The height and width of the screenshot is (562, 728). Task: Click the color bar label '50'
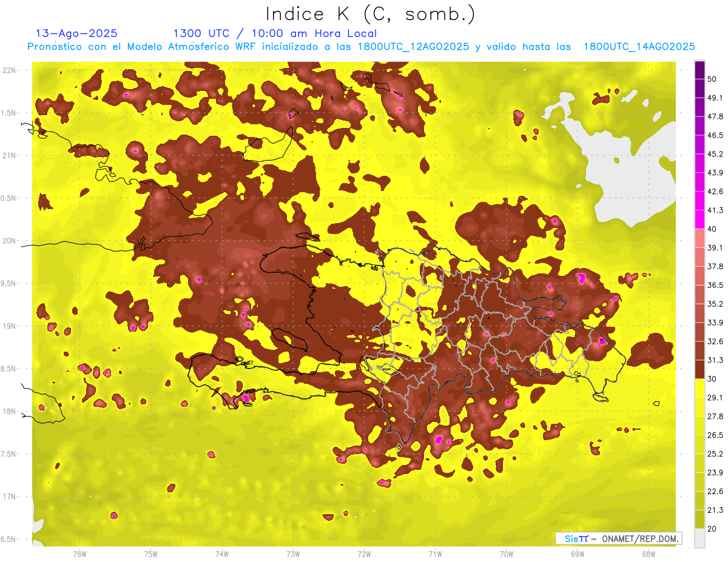click(713, 79)
